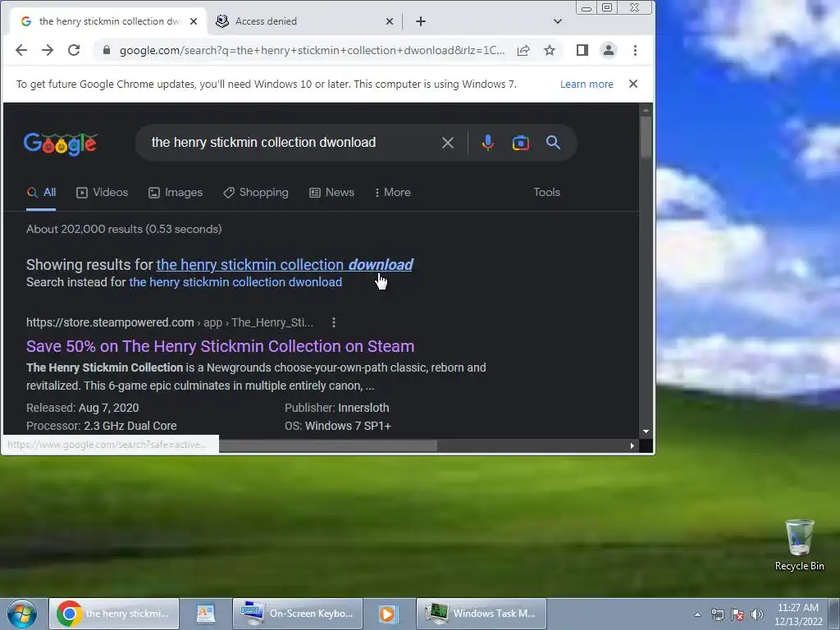Select the Chrome taskbar button

[114, 614]
